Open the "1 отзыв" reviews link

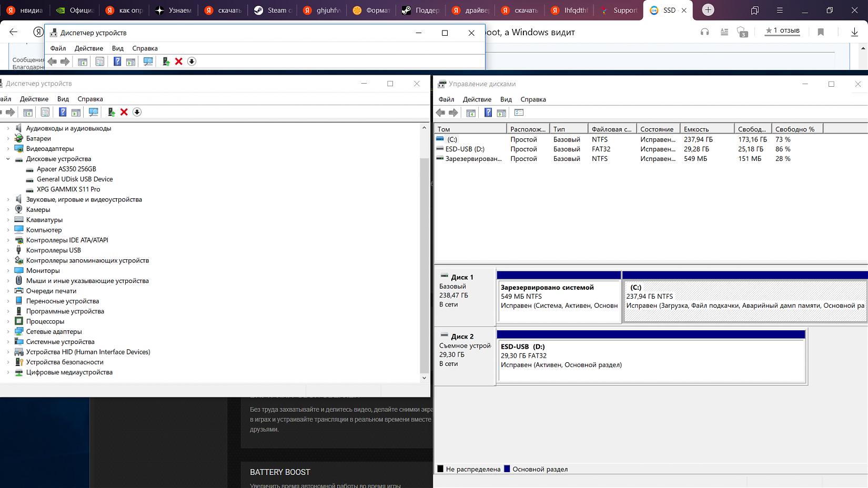pyautogui.click(x=782, y=30)
